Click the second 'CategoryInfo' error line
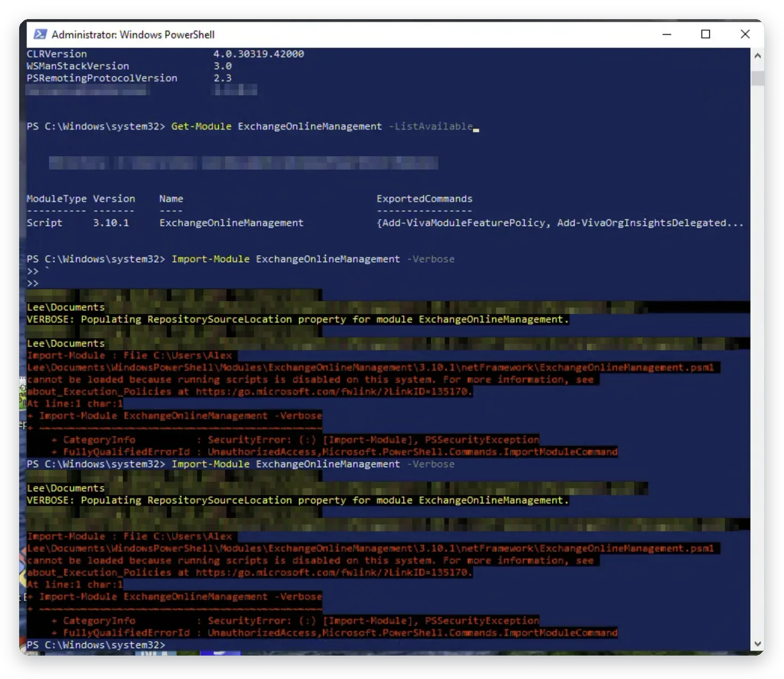 pos(295,621)
